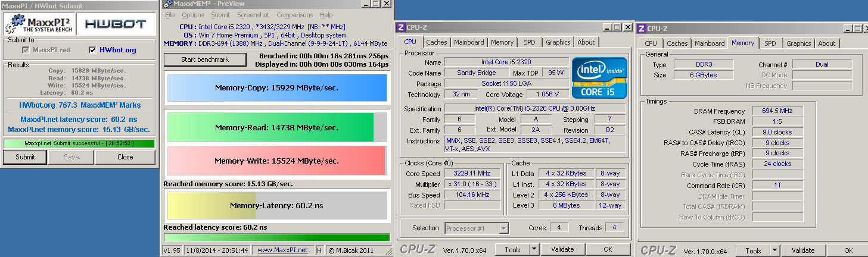Click the Memory-Read 14738 MByte/sec bar
The width and height of the screenshot is (868, 257).
pos(277,127)
